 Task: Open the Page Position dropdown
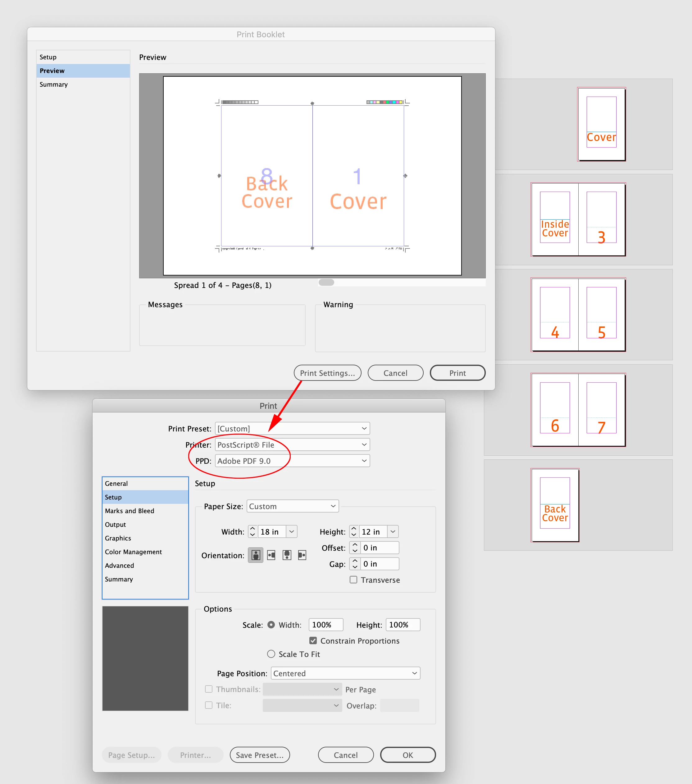[345, 673]
